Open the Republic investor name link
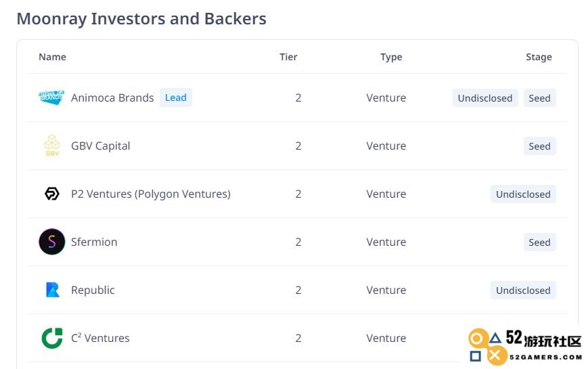 click(x=93, y=290)
